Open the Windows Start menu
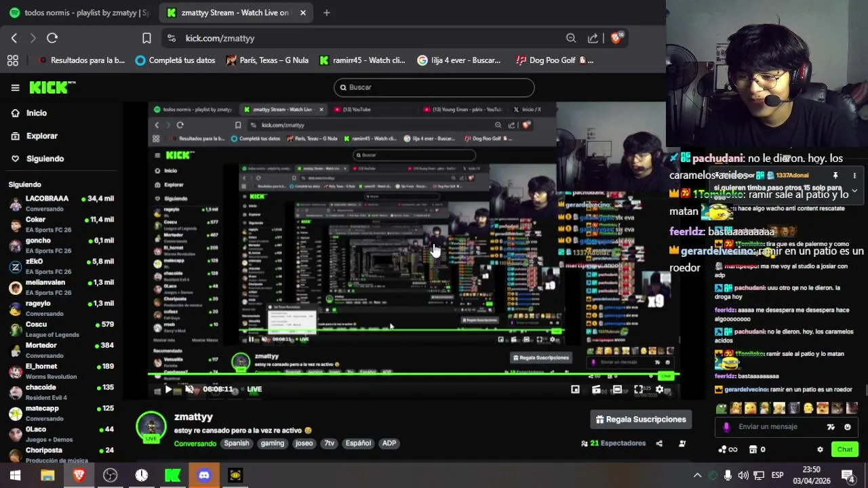Viewport: 868px width, 488px height. pos(15,475)
